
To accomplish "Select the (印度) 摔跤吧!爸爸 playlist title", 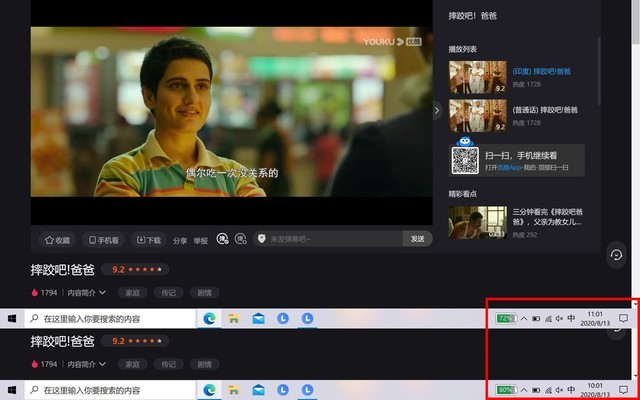I will [x=541, y=71].
